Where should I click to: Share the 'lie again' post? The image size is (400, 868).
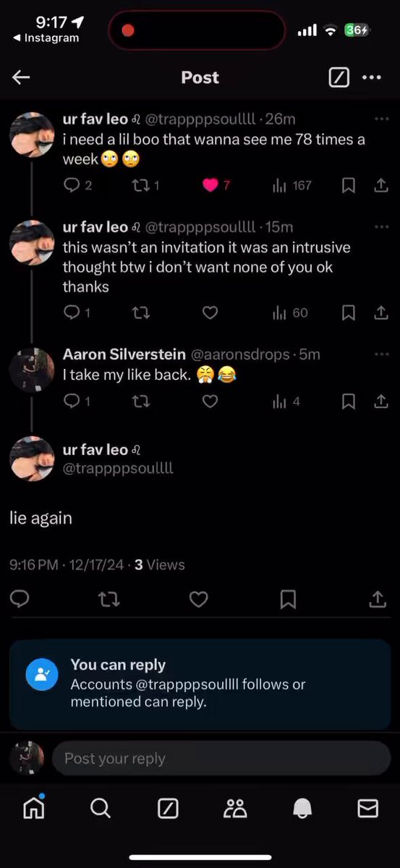378,599
